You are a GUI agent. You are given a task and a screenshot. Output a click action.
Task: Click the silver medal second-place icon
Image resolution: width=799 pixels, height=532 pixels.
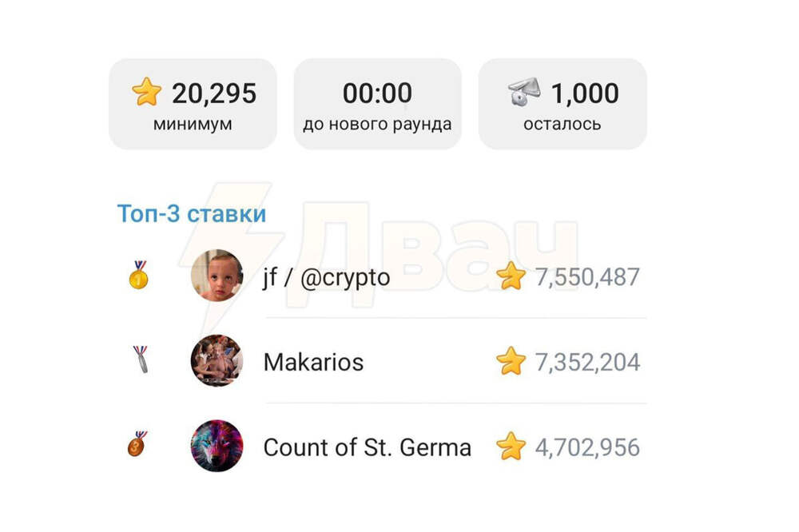click(x=141, y=360)
